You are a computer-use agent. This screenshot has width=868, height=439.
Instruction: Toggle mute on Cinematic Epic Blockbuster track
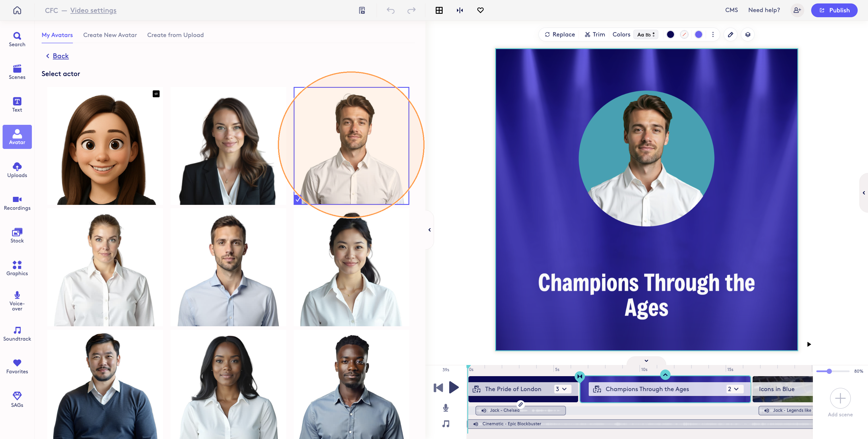coord(475,424)
